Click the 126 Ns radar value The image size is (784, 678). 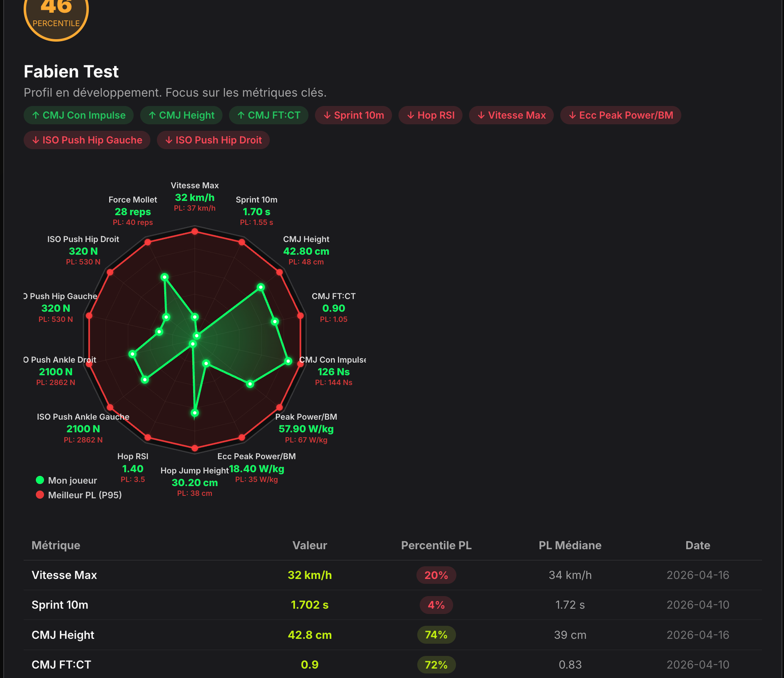pyautogui.click(x=334, y=372)
